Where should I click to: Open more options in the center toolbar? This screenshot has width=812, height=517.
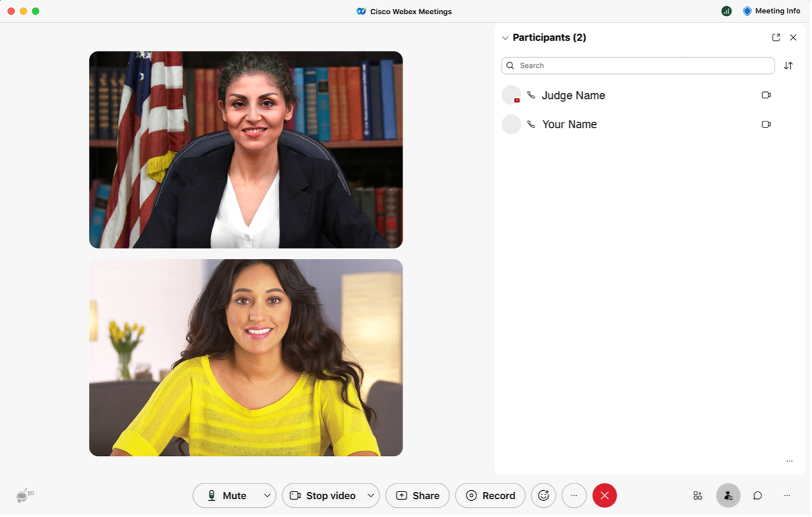(x=574, y=495)
